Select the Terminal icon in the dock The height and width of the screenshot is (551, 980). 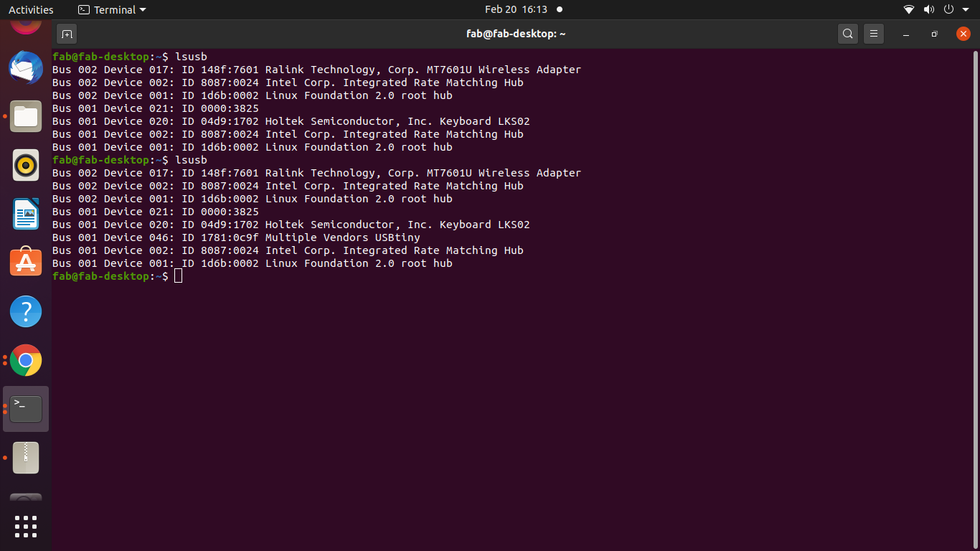pyautogui.click(x=26, y=409)
